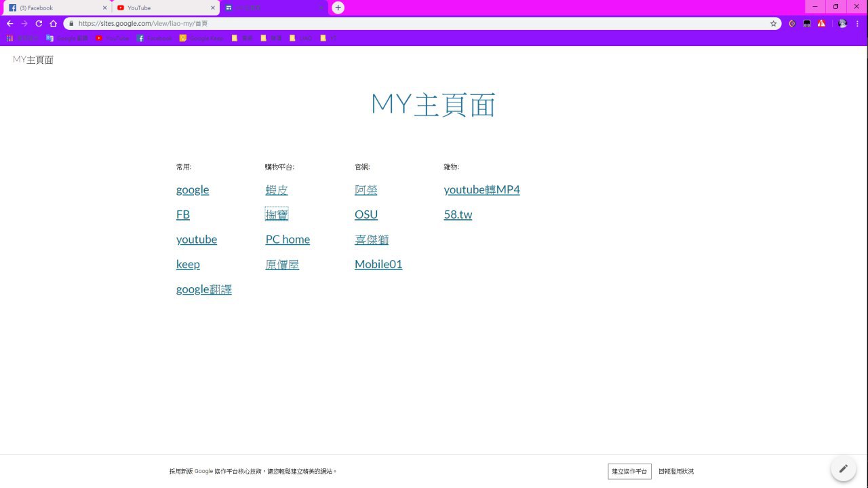Open the youtube link under 常用

pyautogui.click(x=197, y=240)
